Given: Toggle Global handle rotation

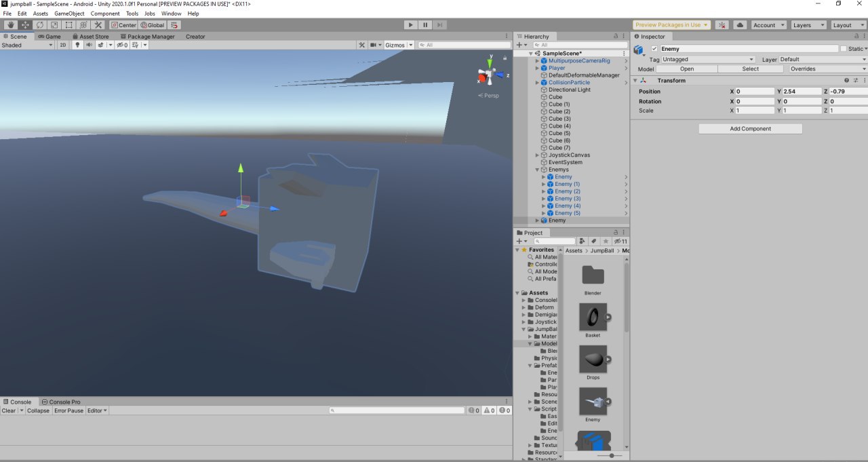Looking at the screenshot, I should pyautogui.click(x=152, y=25).
